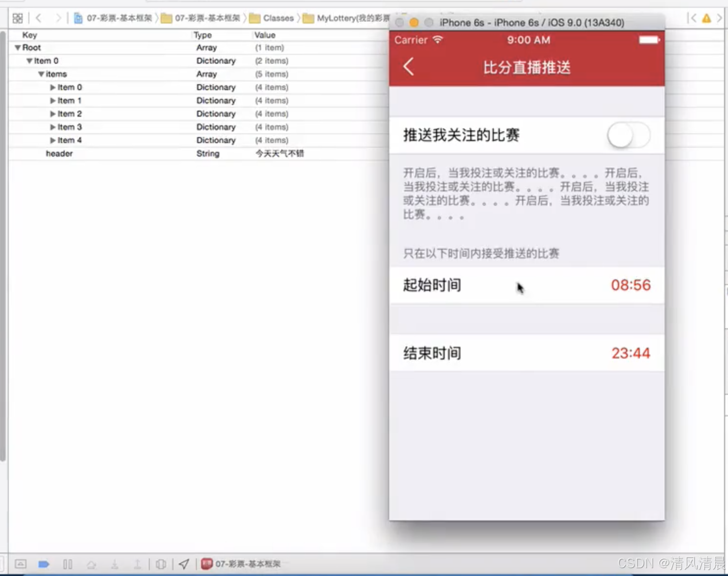Click the Step Over debug icon

point(91,564)
